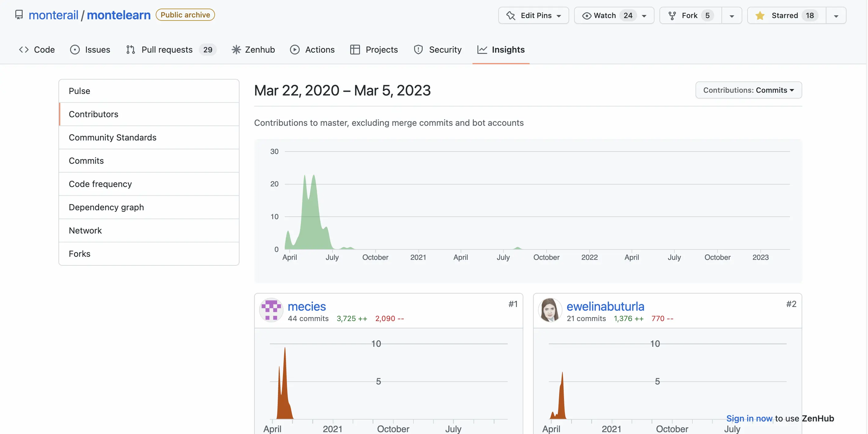Open the Projects tab
This screenshot has width=868, height=434.
pos(374,50)
